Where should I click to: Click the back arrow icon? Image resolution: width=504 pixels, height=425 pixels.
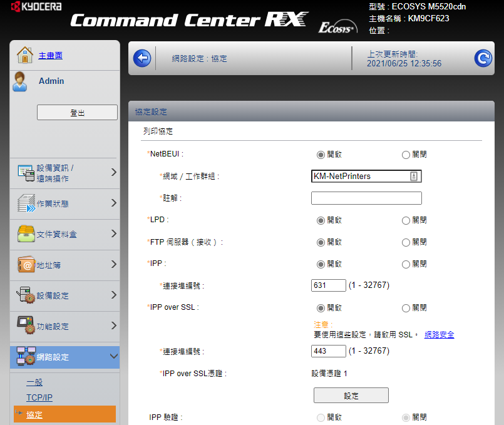(x=142, y=58)
